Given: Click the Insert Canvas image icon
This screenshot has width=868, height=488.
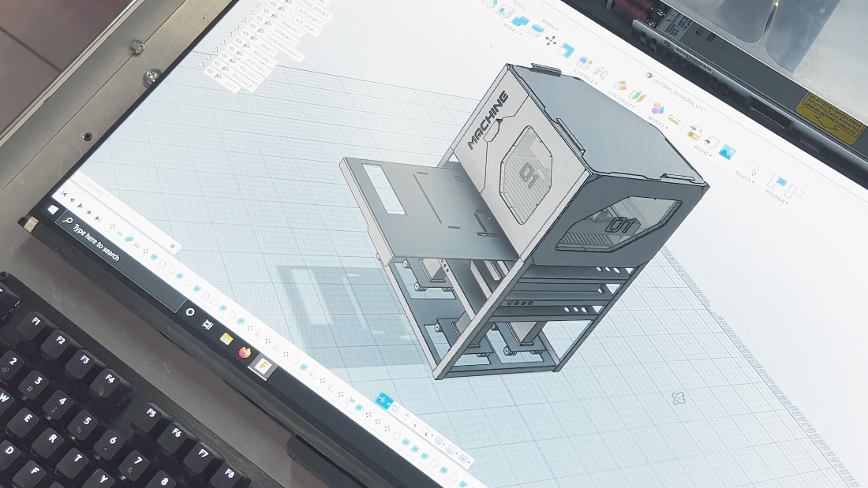Looking at the screenshot, I should point(727,153).
